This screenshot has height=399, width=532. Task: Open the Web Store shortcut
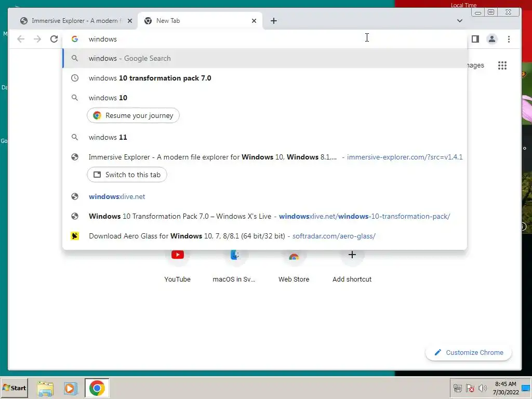point(294,266)
